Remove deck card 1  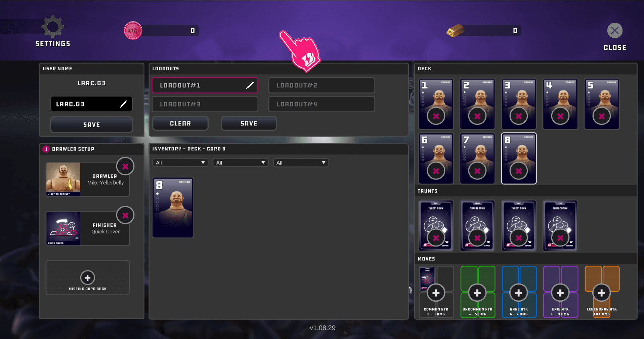[x=436, y=116]
